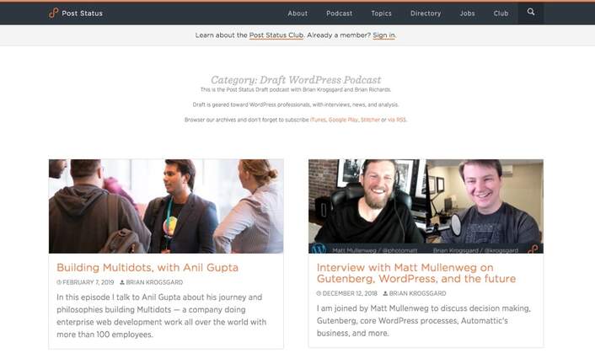Click the clock icon beside December 12, 2018
The width and height of the screenshot is (595, 364).
pos(319,293)
